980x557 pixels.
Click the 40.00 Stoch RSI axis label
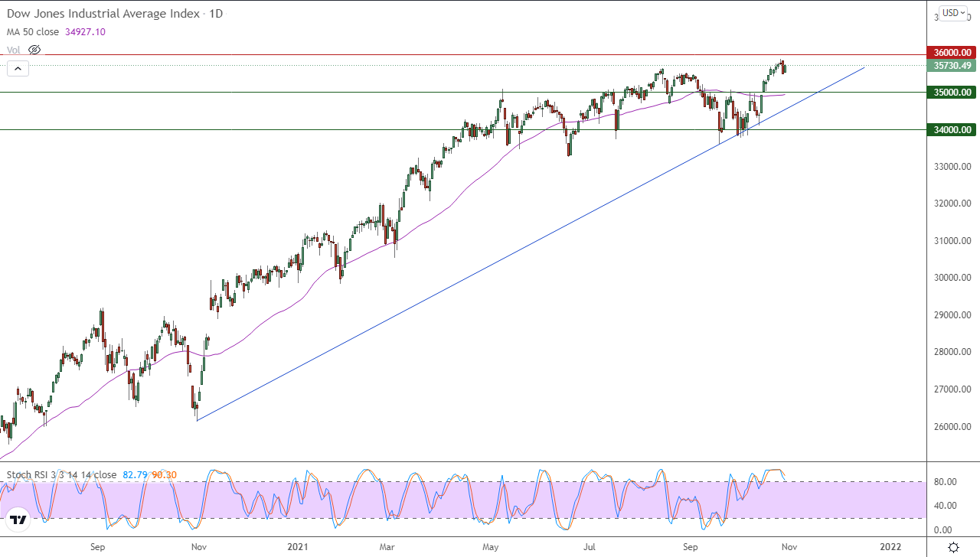944,506
